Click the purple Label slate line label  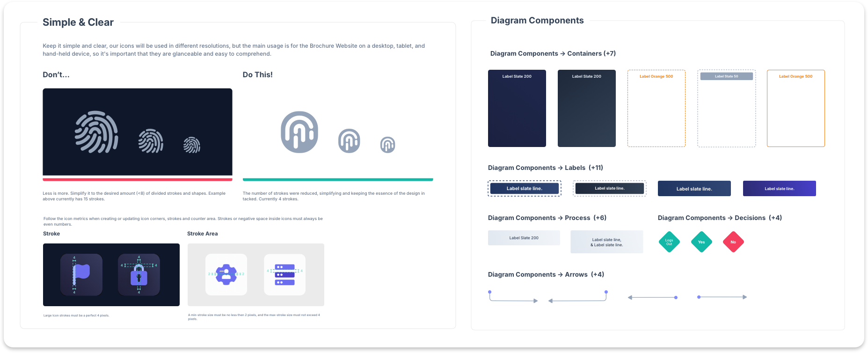pos(780,189)
